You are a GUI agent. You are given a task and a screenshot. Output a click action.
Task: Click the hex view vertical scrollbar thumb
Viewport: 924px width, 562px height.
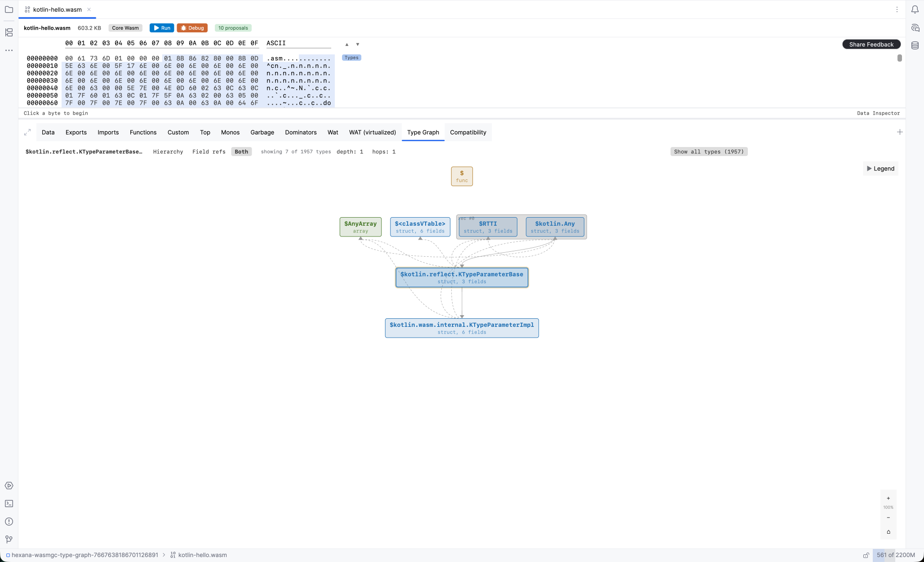tap(899, 58)
